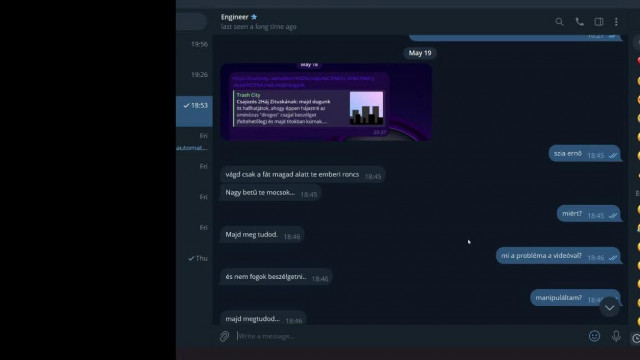Click sent message 'szia ernő'

(x=584, y=153)
